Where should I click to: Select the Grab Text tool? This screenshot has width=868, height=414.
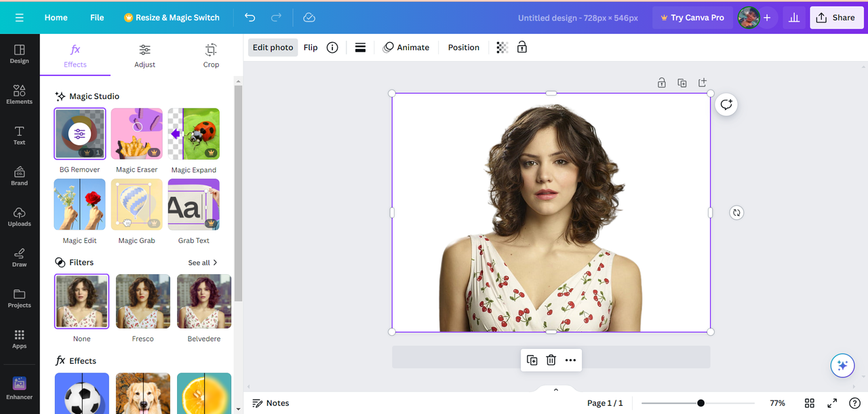(x=194, y=204)
